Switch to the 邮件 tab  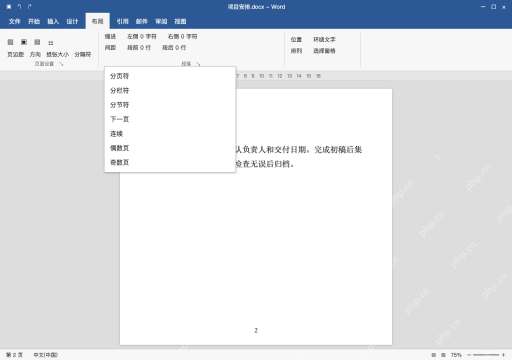(x=142, y=22)
